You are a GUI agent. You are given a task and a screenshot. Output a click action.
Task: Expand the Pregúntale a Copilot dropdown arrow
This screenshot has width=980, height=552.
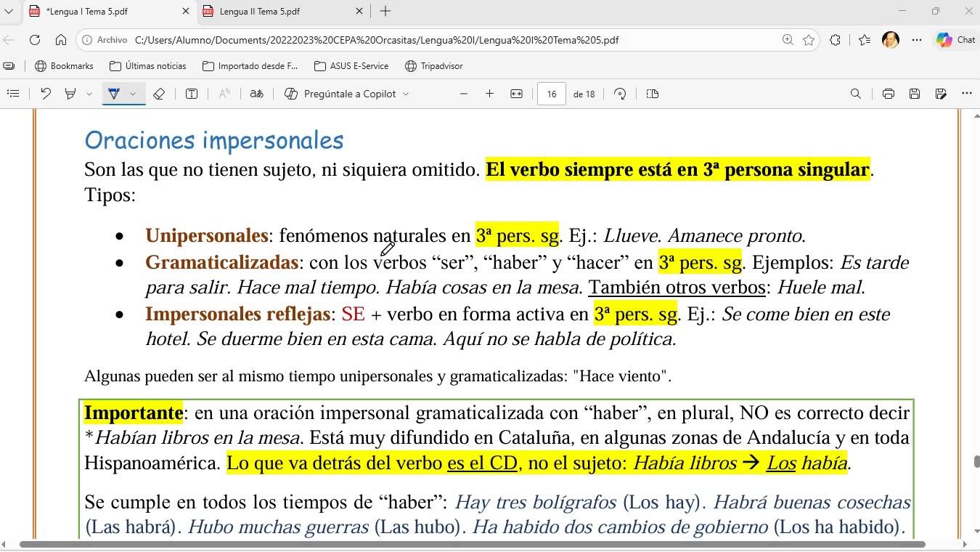406,94
